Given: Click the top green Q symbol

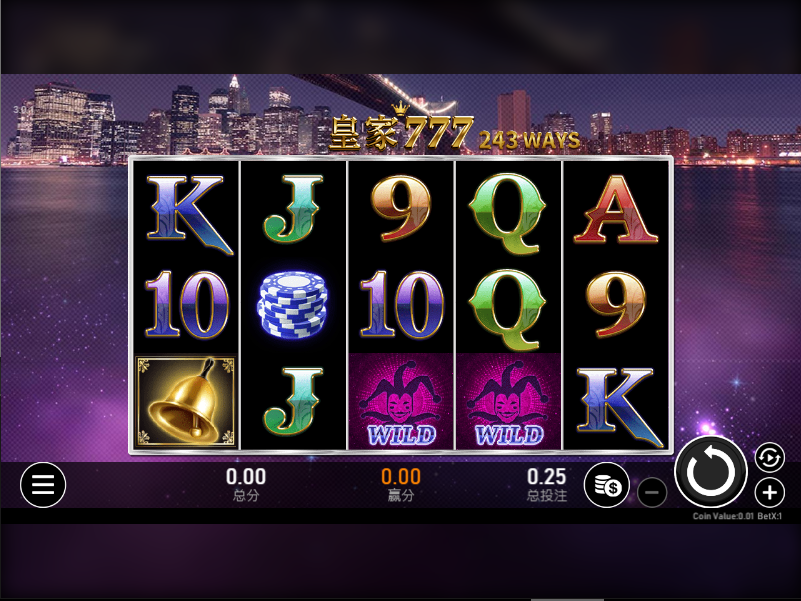Looking at the screenshot, I should click(507, 213).
